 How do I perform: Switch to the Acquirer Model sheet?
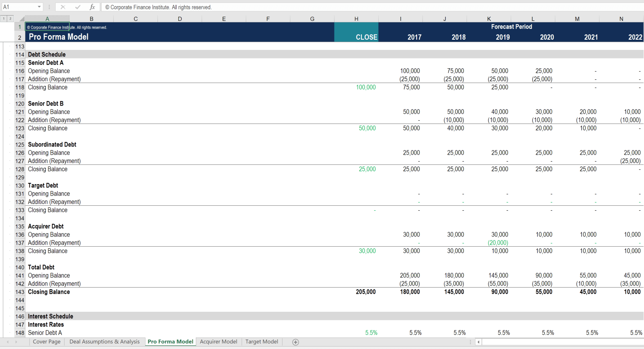(218, 342)
